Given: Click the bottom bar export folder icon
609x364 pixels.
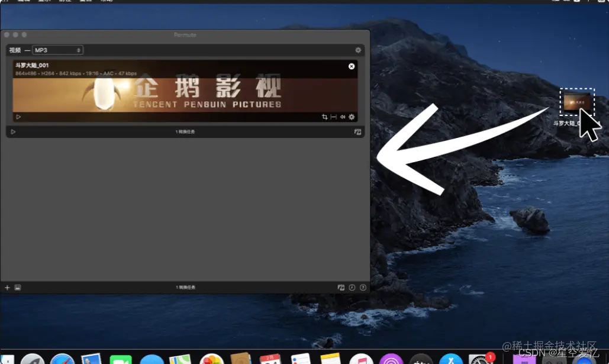Looking at the screenshot, I should point(341,288).
